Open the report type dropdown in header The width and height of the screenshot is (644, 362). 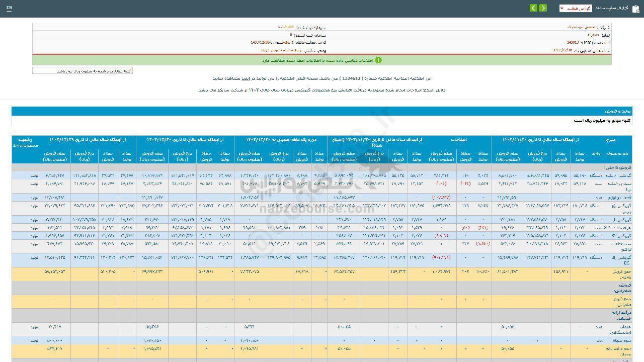576,9
